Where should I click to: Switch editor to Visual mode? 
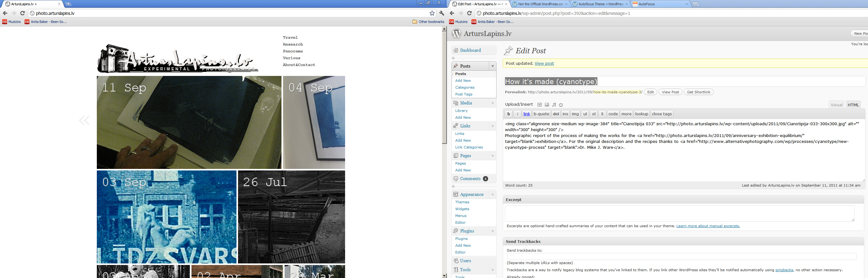[836, 105]
